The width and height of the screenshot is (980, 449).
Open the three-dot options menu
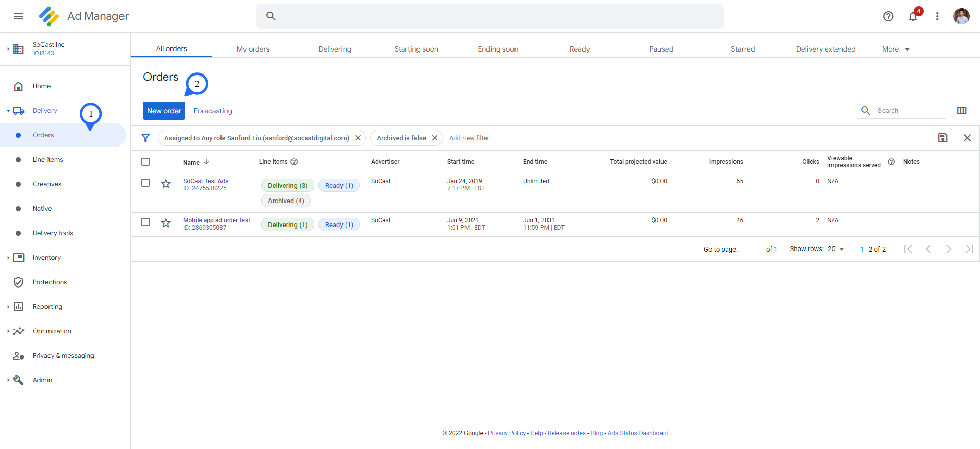click(937, 16)
